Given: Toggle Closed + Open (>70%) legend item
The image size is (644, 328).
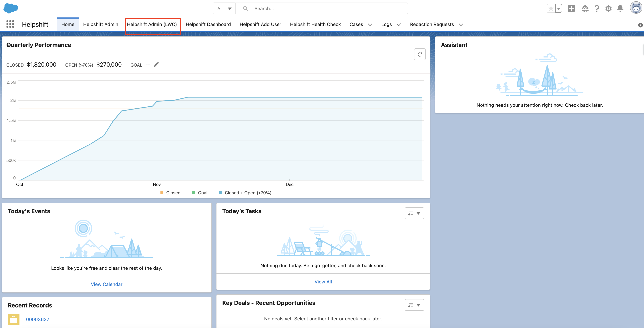Looking at the screenshot, I should tap(220, 193).
